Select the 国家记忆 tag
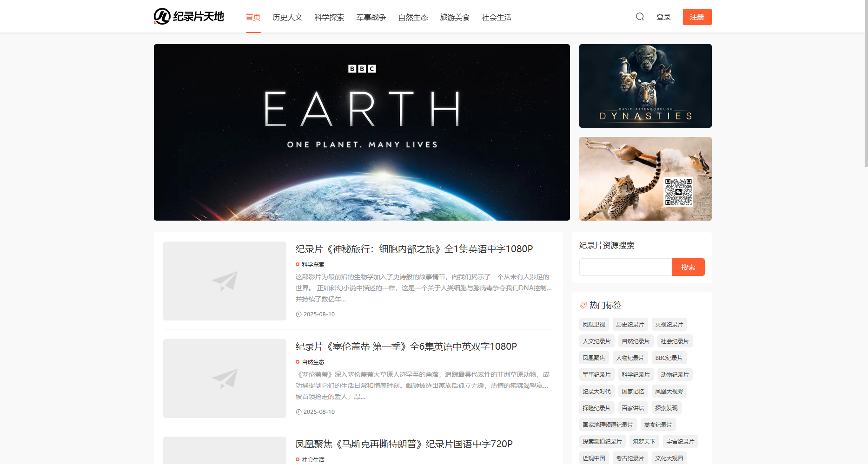This screenshot has height=464, width=868. pyautogui.click(x=633, y=392)
